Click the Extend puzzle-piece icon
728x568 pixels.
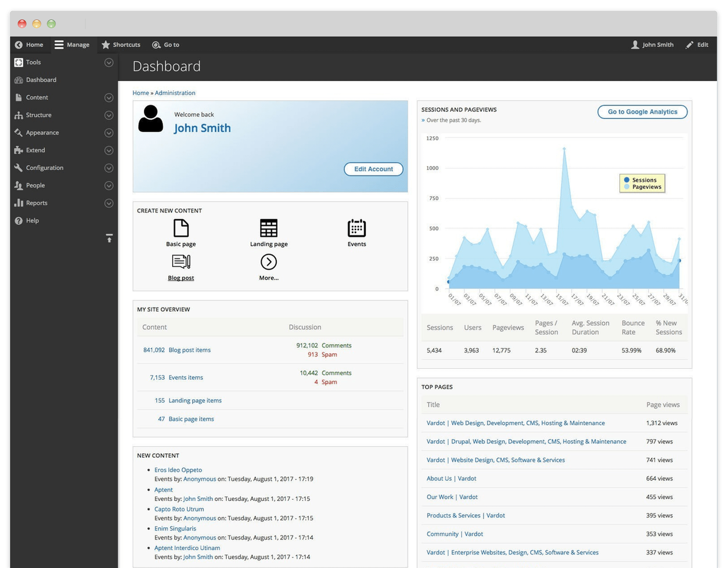point(18,150)
